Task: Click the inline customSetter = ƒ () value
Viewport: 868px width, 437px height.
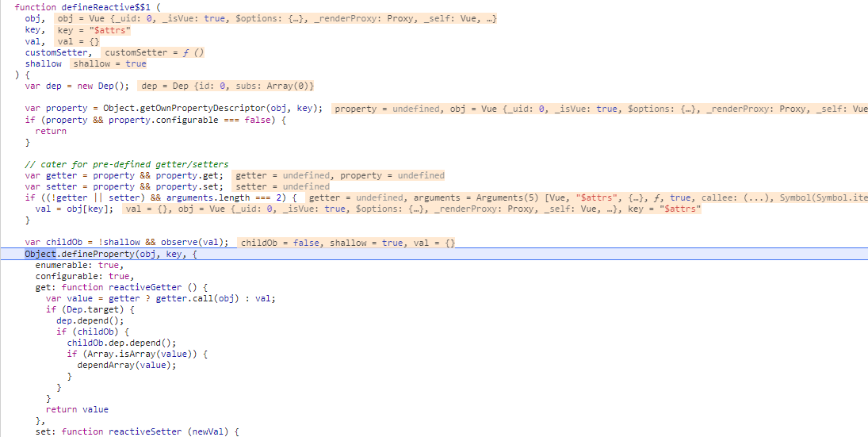Action: 155,52
